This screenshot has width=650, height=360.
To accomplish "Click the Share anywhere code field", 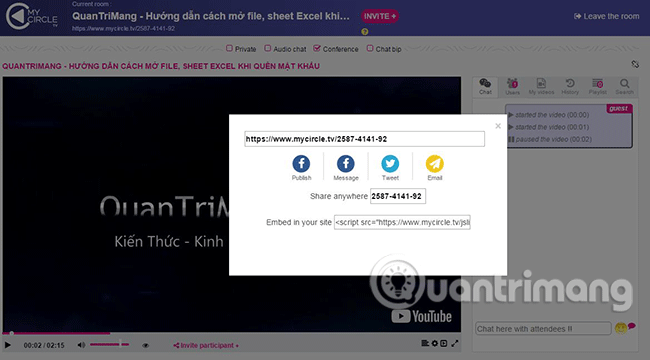I will (x=398, y=196).
